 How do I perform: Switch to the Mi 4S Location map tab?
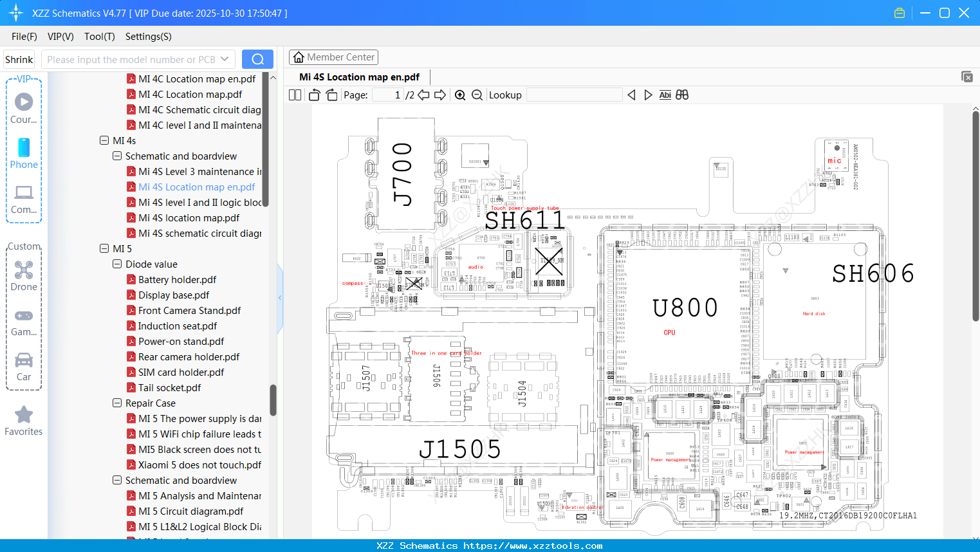(x=358, y=77)
